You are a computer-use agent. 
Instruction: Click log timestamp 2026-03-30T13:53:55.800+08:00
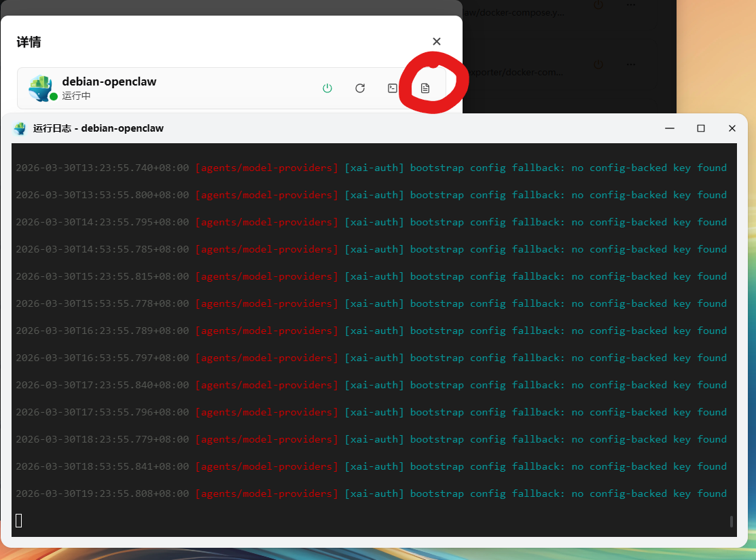pos(102,195)
